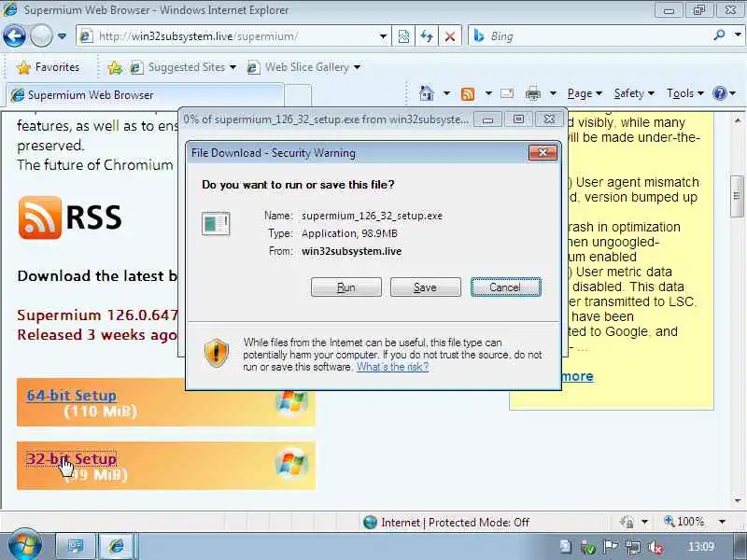Open the Page menu
The image size is (747, 560).
click(585, 94)
